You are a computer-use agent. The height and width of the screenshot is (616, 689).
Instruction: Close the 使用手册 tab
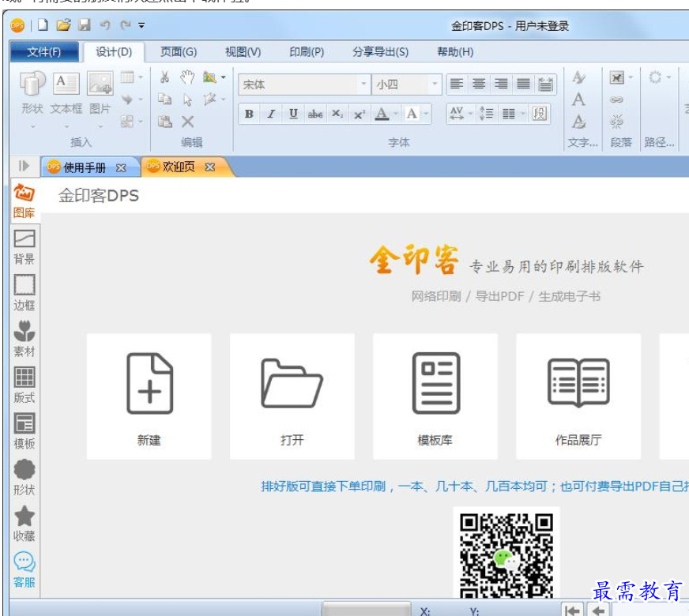[x=121, y=167]
